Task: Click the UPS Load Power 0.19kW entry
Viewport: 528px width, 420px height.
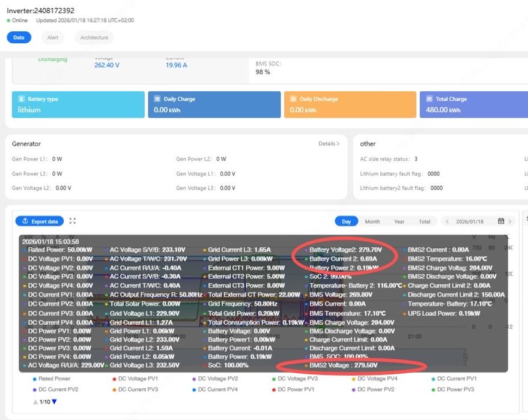Action: click(442, 313)
